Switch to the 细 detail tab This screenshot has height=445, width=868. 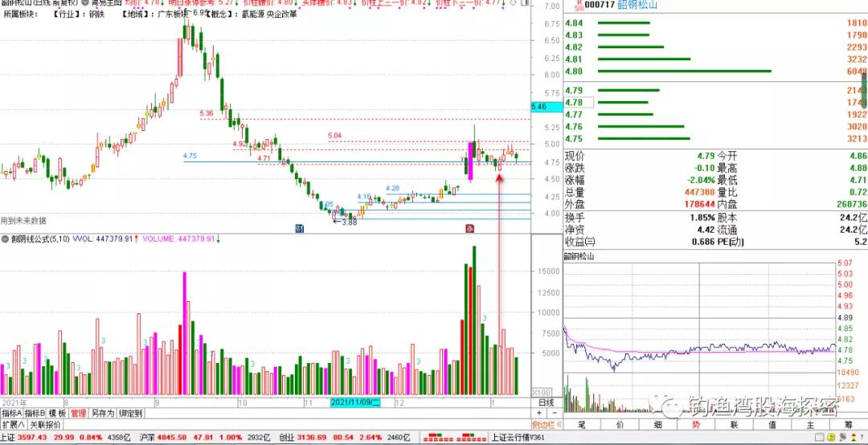tap(658, 425)
